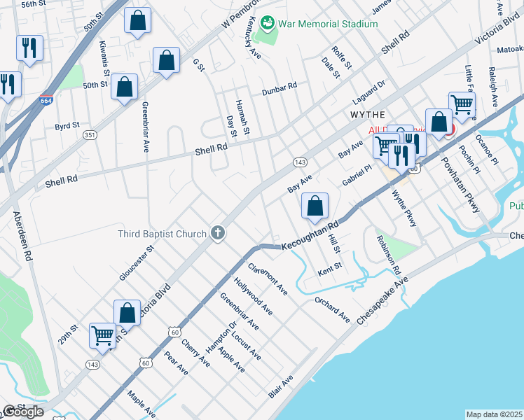Click the Kecoughtan Rd label
The width and height of the screenshot is (524, 420).
pos(310,235)
